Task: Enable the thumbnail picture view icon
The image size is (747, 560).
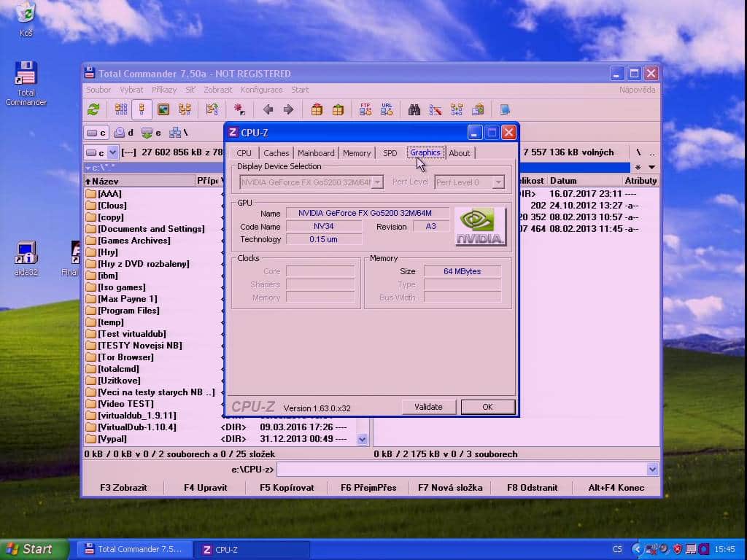Action: click(x=163, y=109)
